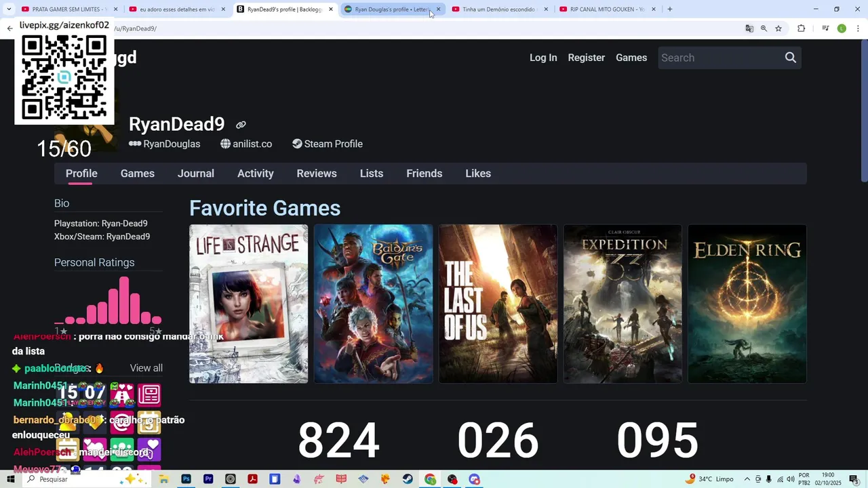Open the Reviews tab

tap(317, 174)
